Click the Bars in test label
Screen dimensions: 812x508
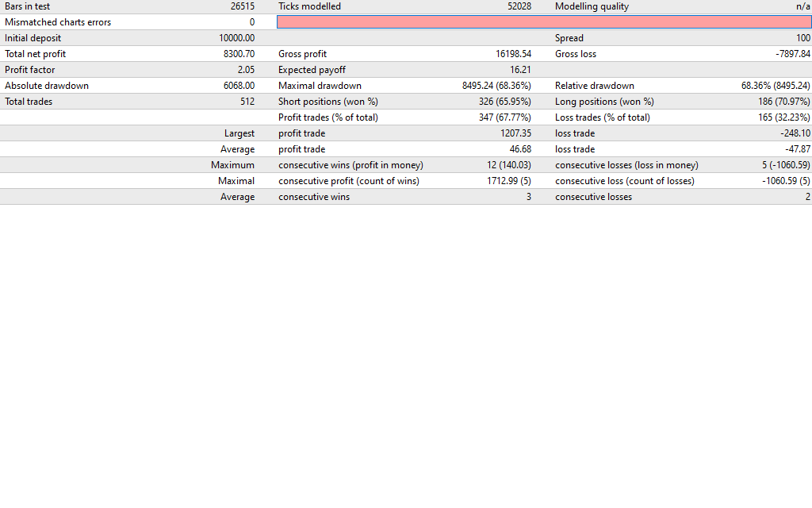click(x=28, y=6)
